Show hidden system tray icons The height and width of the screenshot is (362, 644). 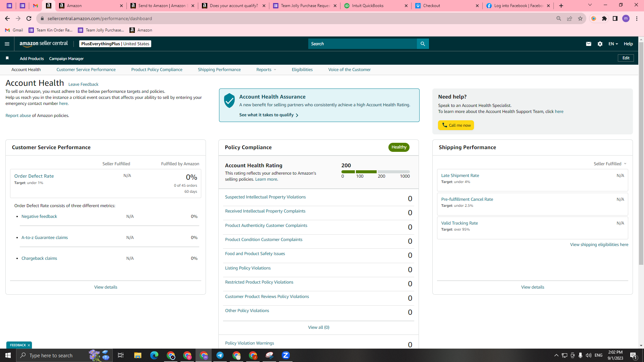click(556, 355)
